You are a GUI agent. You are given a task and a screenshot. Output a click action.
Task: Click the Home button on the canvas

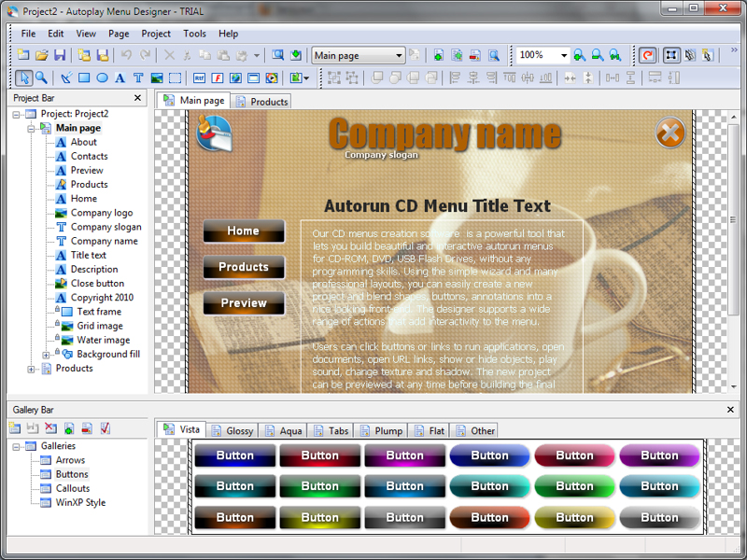click(x=244, y=231)
